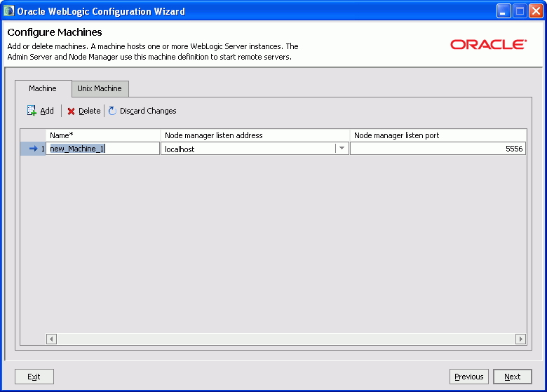547x392 pixels.
Task: Click the listen port field showing 5556
Action: [x=438, y=149]
